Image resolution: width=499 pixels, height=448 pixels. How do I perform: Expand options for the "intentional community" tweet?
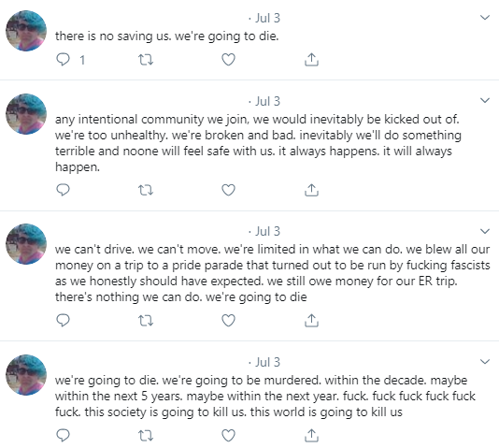[x=485, y=100]
